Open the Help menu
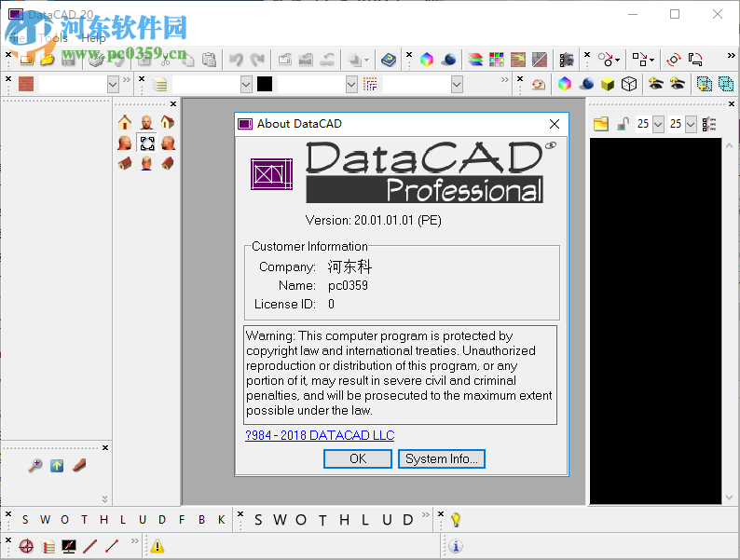 click(93, 38)
